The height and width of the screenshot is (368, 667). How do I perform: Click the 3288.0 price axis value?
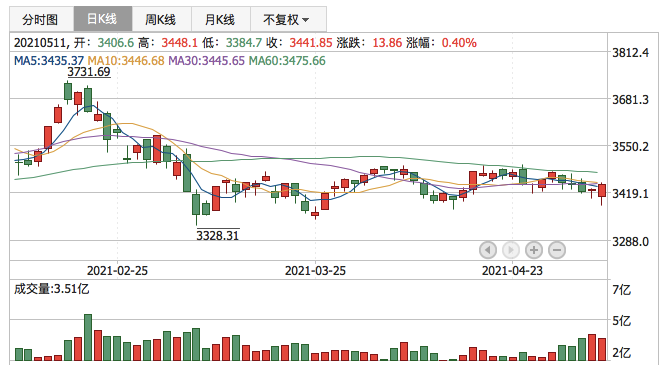[x=630, y=242]
